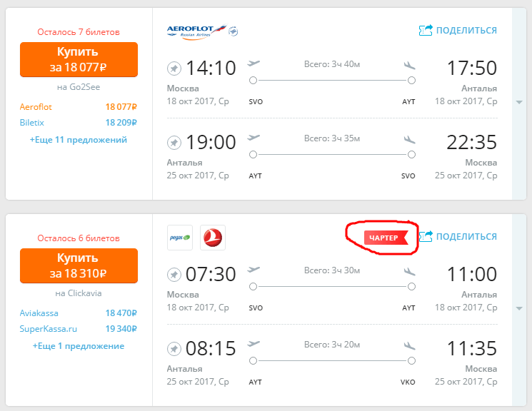Toggle pin on 08:15 Antalya flight
The image size is (532, 411).
pyautogui.click(x=174, y=349)
